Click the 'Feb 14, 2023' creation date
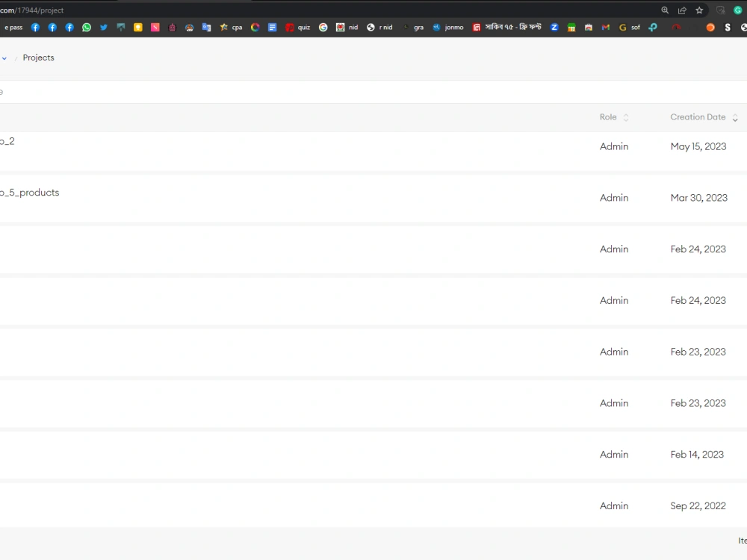747x560 pixels. coord(697,454)
